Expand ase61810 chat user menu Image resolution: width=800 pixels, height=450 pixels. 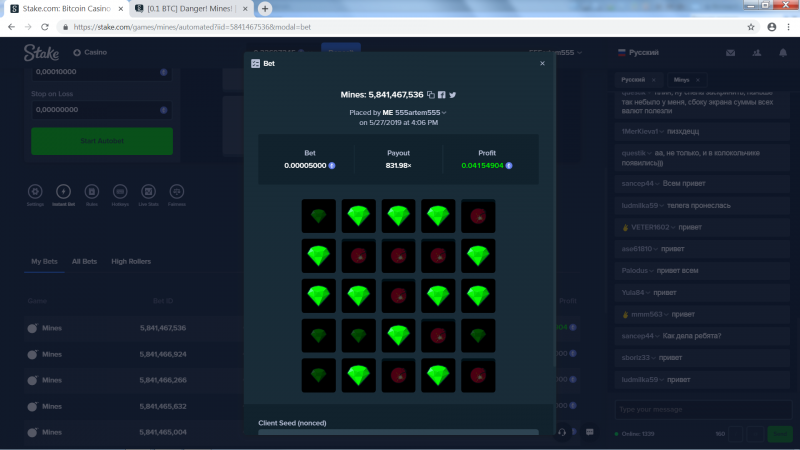[x=656, y=249]
